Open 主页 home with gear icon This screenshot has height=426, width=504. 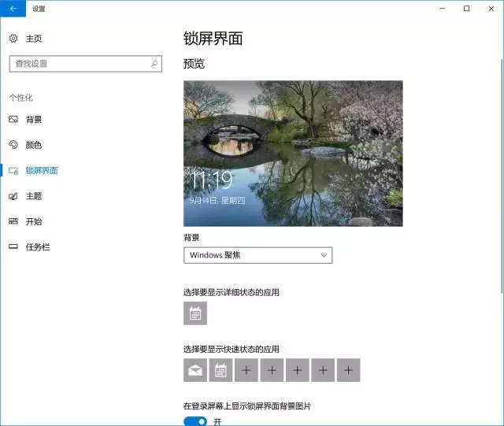coord(26,39)
